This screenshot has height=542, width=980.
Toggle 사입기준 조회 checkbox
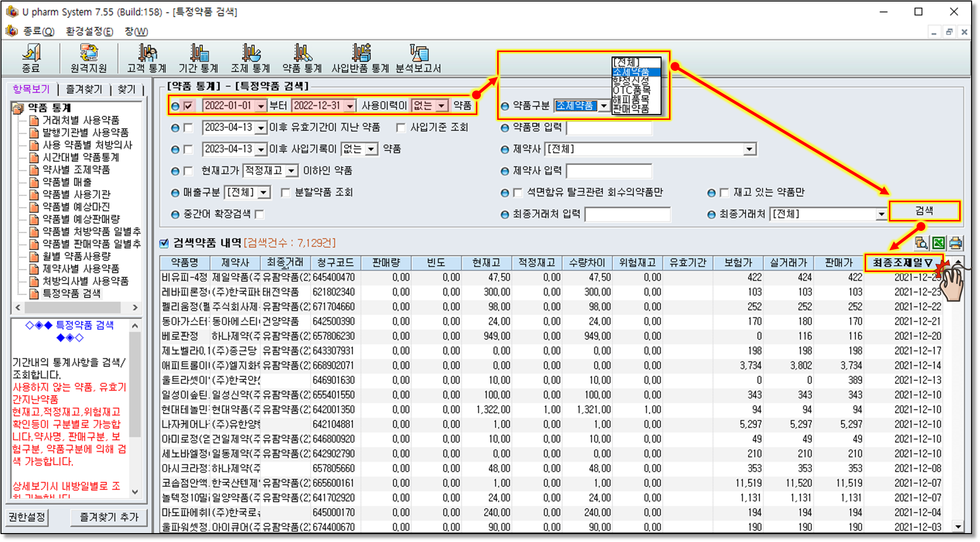(x=401, y=128)
